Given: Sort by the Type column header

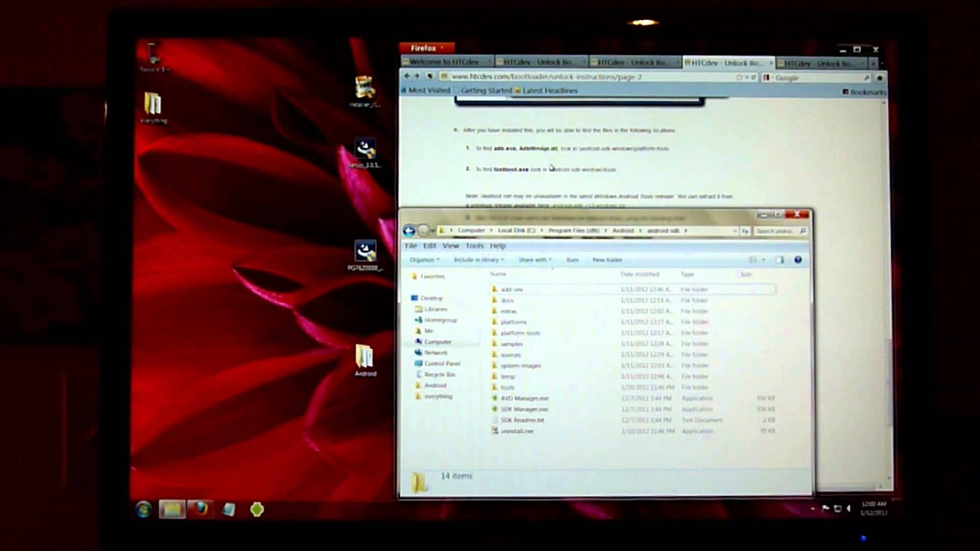Looking at the screenshot, I should (x=688, y=274).
